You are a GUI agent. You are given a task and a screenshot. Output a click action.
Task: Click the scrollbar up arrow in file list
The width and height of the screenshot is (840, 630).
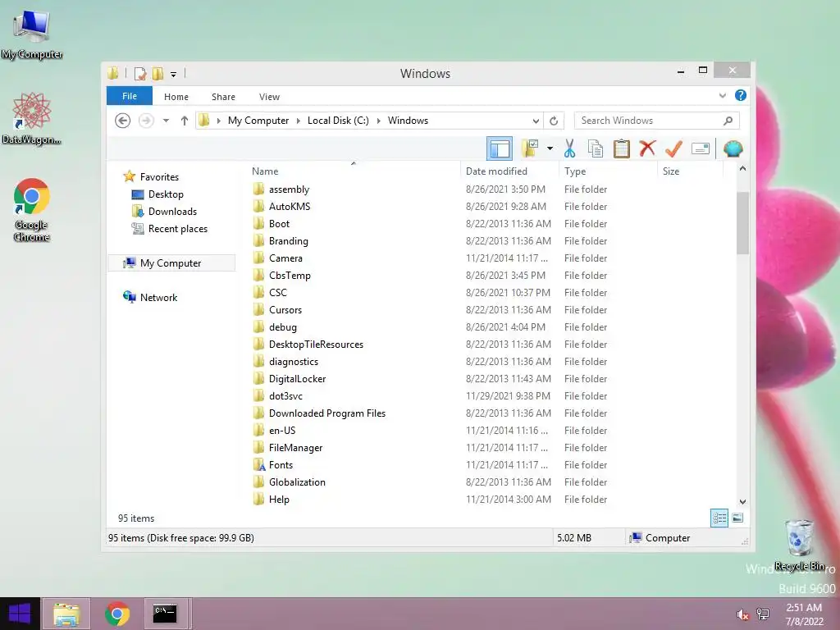coord(742,169)
